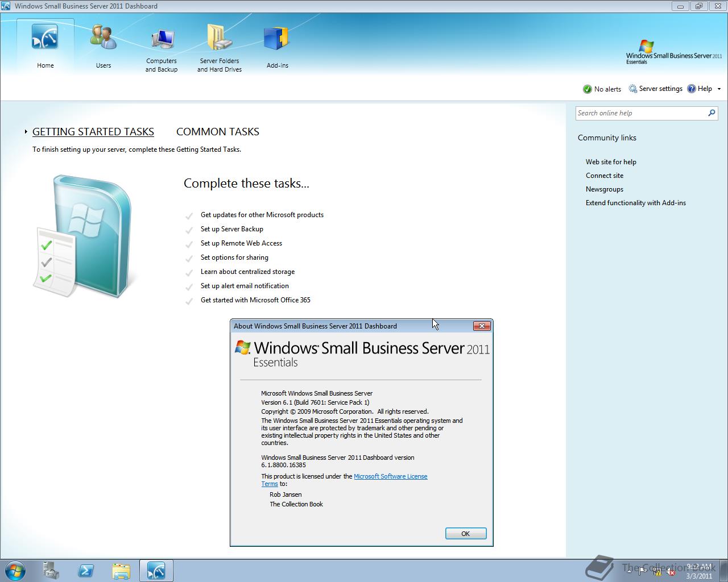Open Microsoft Software License link
728x582 pixels.
[x=390, y=476]
